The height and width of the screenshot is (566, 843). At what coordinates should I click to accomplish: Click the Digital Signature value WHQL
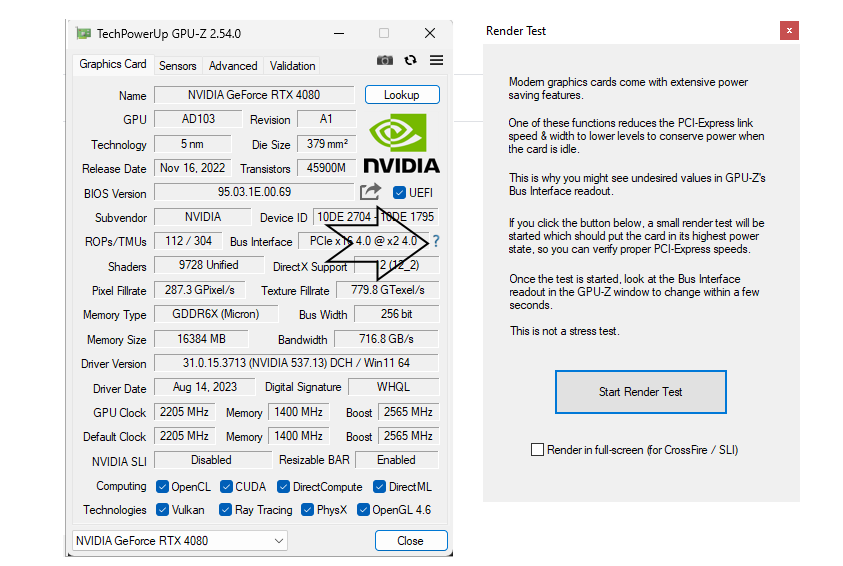[394, 387]
